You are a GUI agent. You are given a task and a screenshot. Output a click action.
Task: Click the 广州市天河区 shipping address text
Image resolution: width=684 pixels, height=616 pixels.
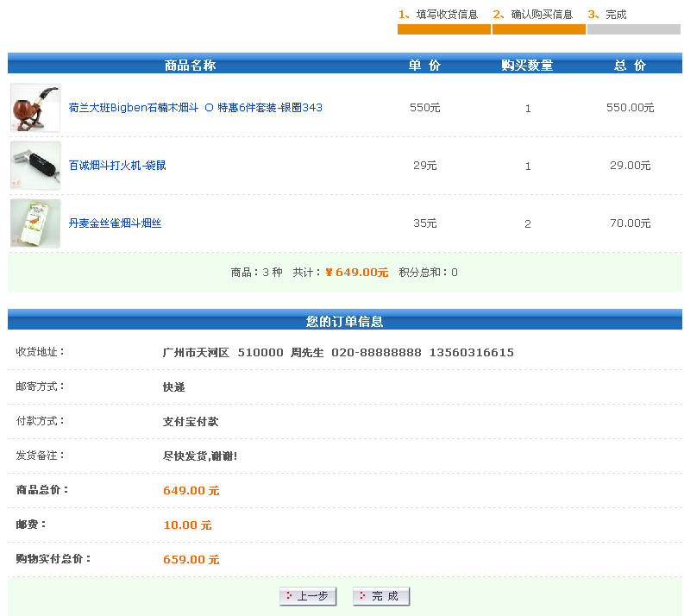tap(196, 353)
